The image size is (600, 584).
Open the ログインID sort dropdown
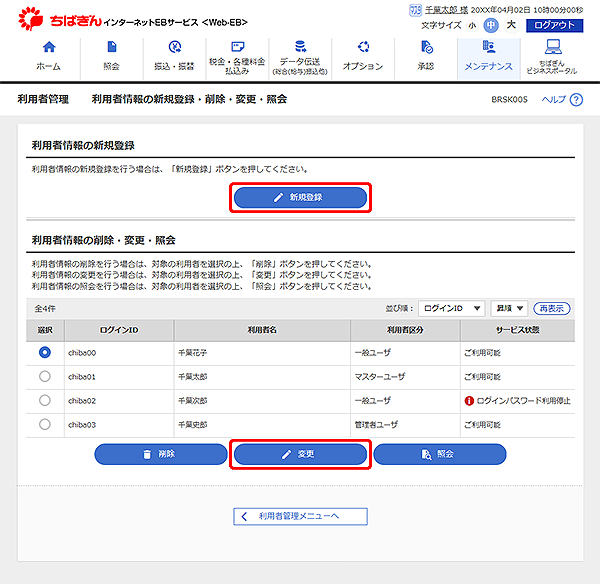[x=452, y=308]
